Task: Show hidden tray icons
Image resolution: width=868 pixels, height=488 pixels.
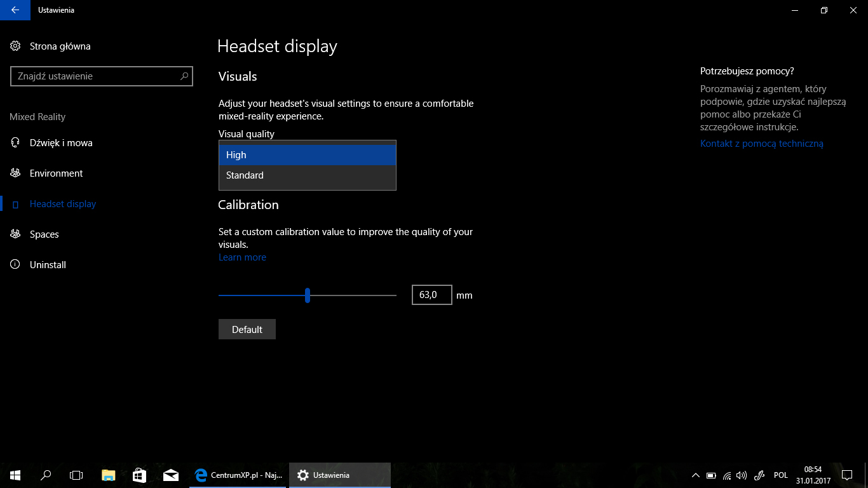Action: [696, 475]
